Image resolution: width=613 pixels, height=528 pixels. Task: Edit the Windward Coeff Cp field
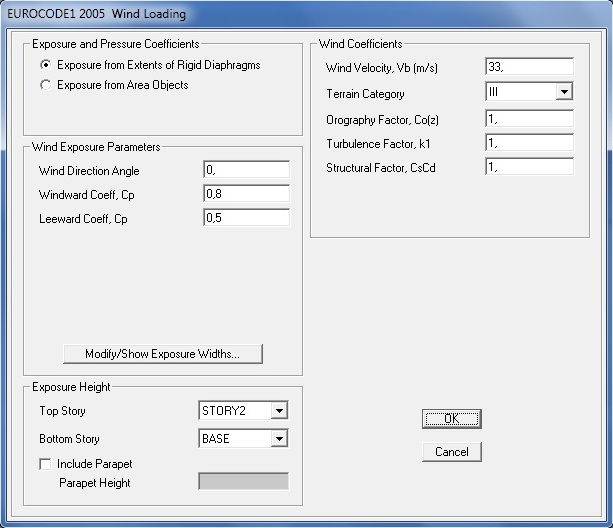click(x=247, y=194)
